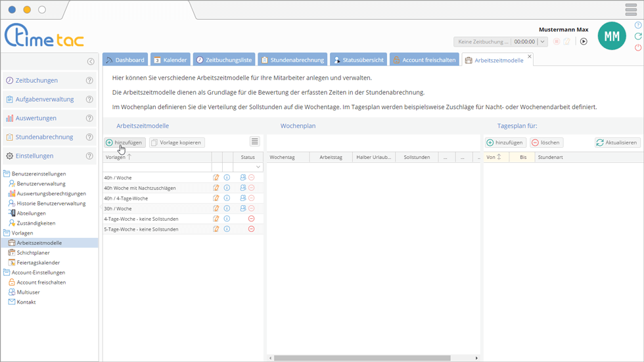Open the Statusübersicht tab
Image resolution: width=644 pixels, height=362 pixels.
(x=358, y=60)
